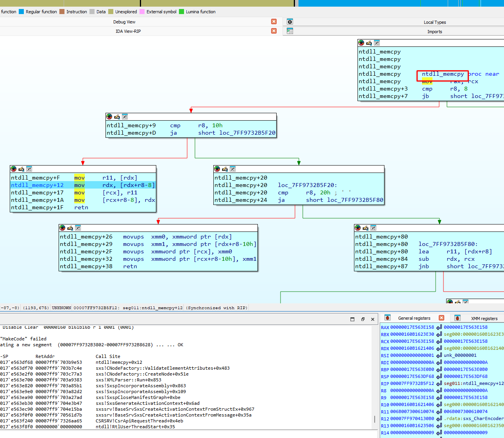Click the Regular function blue legend swatch
504x438 pixels.
tap(21, 12)
